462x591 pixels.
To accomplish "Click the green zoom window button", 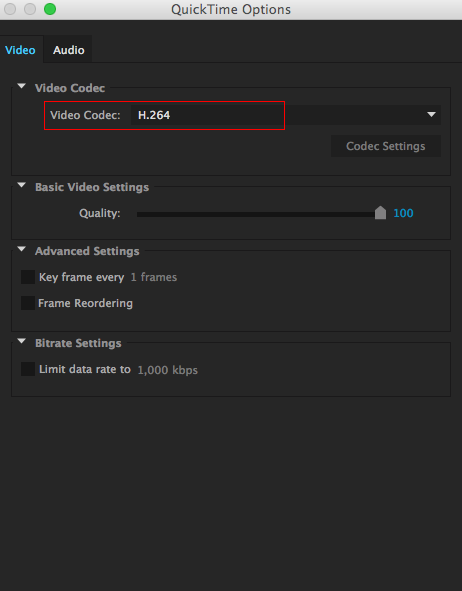I will tap(50, 9).
